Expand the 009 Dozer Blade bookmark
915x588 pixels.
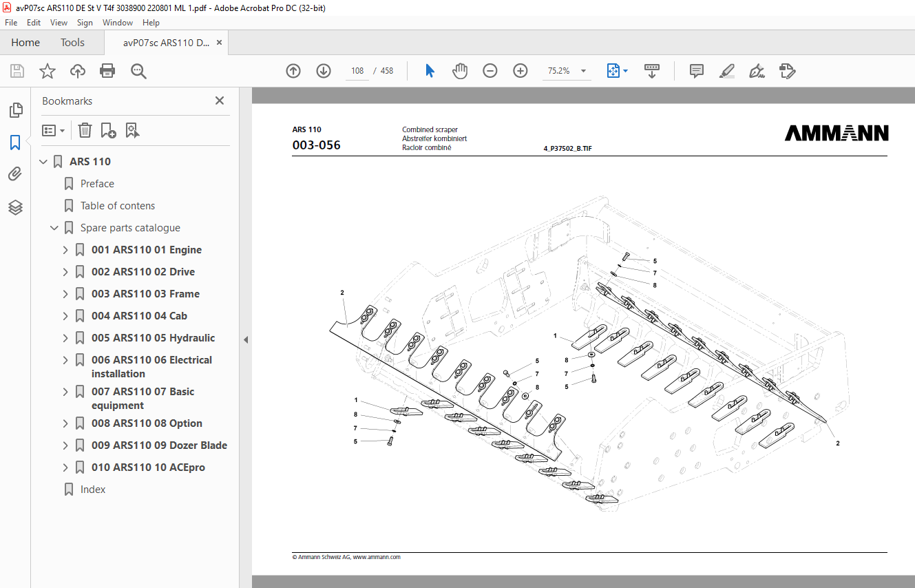tap(65, 445)
